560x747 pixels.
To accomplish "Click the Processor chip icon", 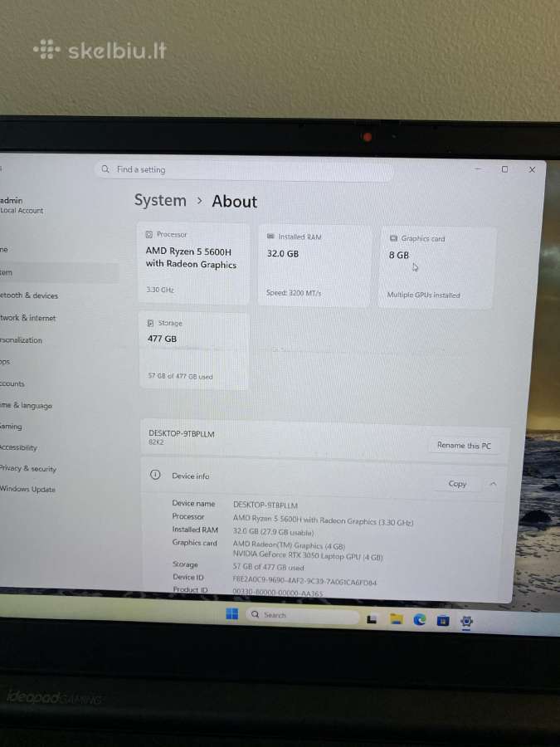I will (x=149, y=234).
